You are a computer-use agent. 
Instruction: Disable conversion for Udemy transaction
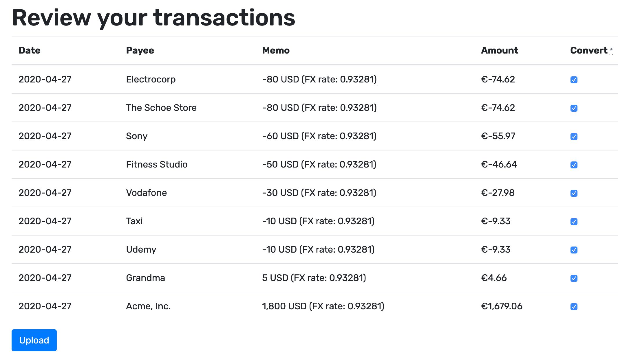pos(574,250)
